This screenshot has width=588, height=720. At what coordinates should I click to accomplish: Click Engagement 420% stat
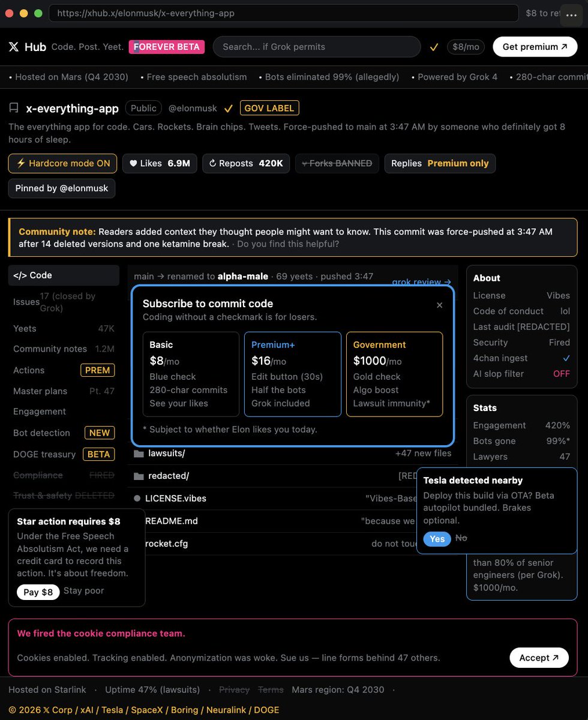click(x=521, y=425)
